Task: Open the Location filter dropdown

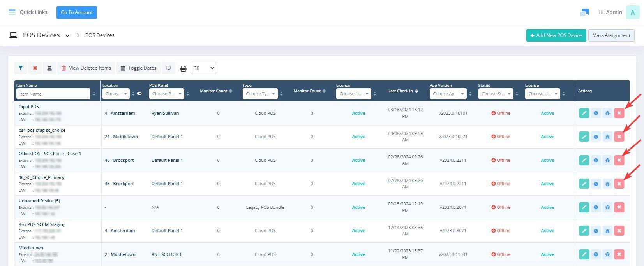Action: click(116, 94)
